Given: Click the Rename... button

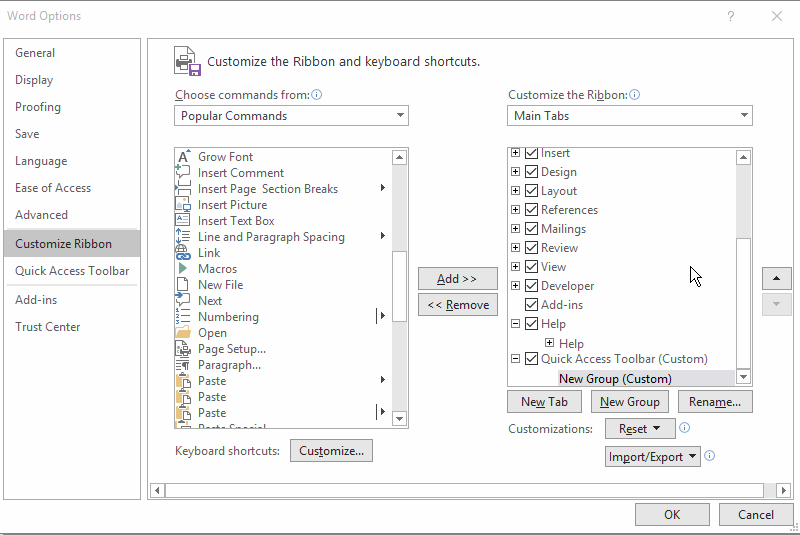Looking at the screenshot, I should click(x=715, y=402).
